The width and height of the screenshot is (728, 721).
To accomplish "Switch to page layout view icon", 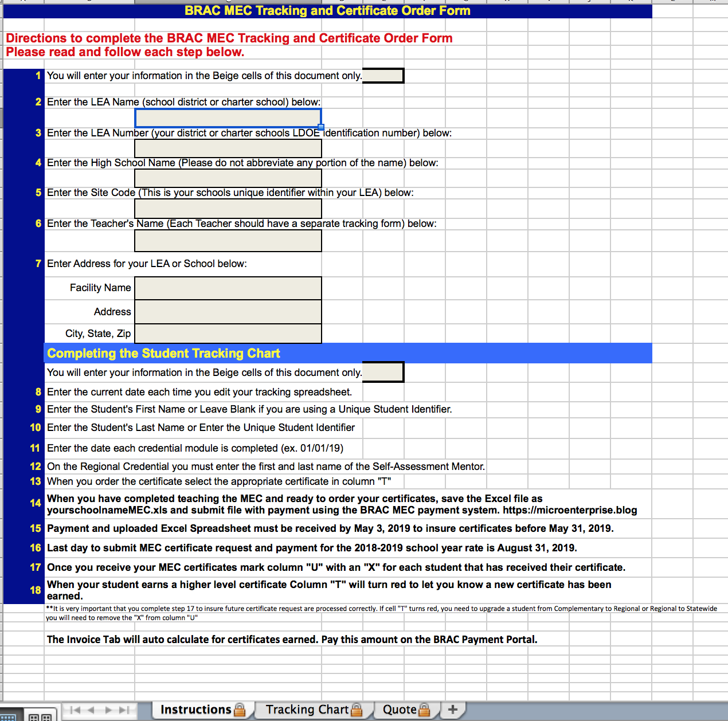I will click(x=40, y=717).
